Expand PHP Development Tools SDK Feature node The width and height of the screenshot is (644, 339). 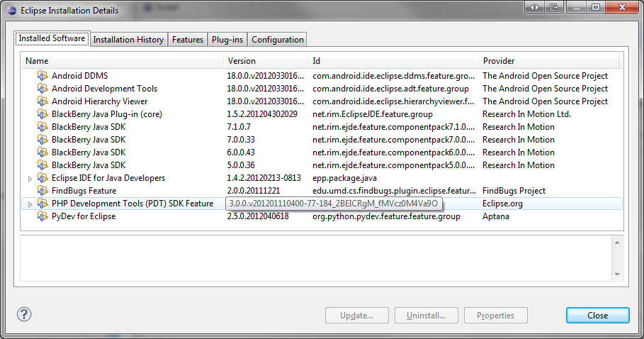tap(30, 204)
